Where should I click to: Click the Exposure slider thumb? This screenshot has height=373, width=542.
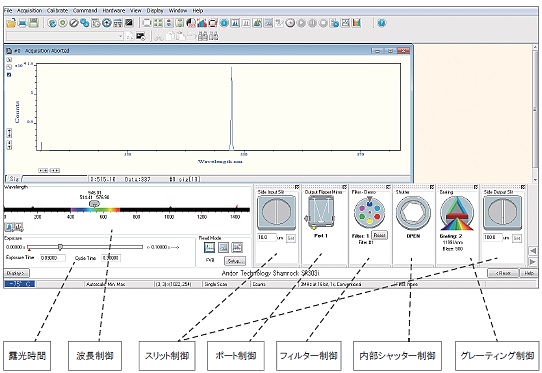click(60, 247)
